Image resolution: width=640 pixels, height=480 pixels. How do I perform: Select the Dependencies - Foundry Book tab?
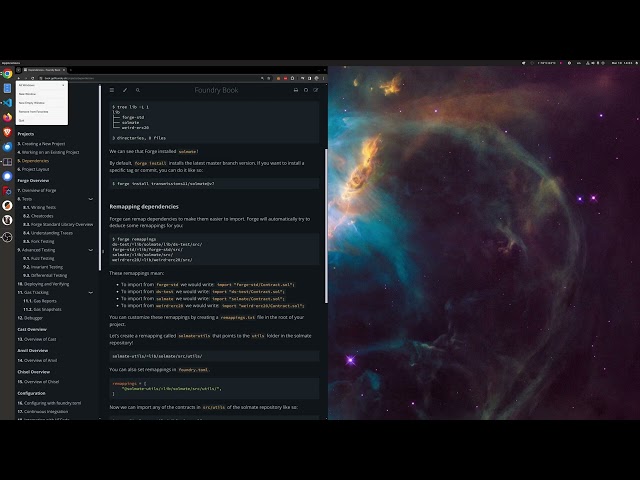[44, 70]
